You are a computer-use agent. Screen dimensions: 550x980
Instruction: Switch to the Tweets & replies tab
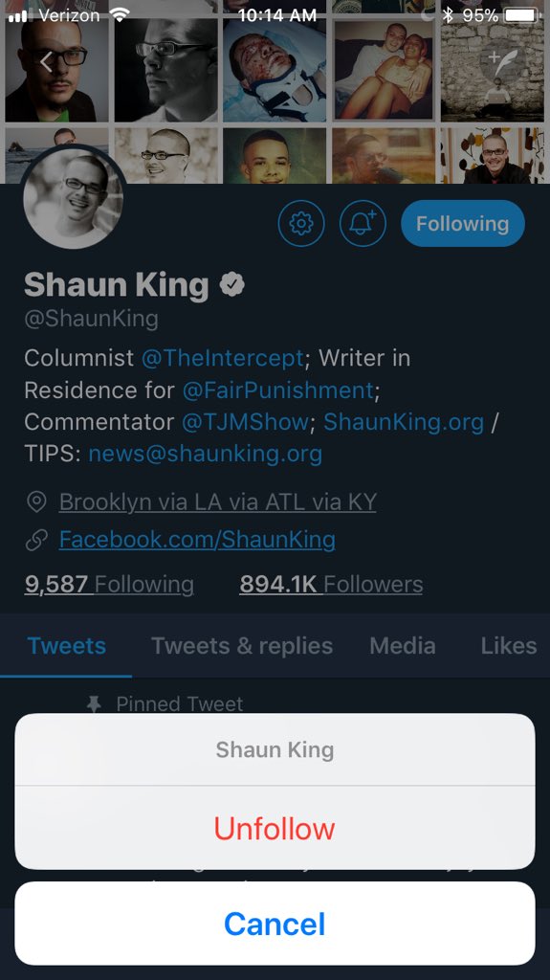pos(242,646)
